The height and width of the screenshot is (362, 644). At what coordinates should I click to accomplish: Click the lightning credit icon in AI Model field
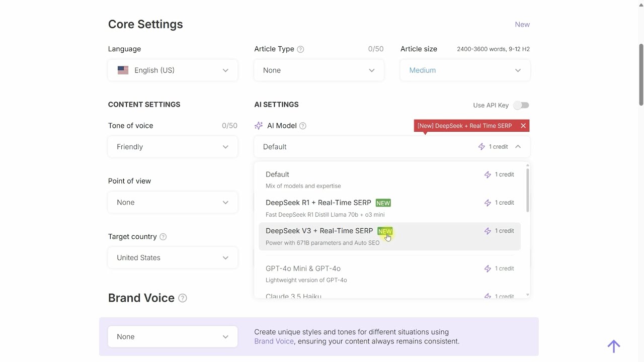coord(481,147)
